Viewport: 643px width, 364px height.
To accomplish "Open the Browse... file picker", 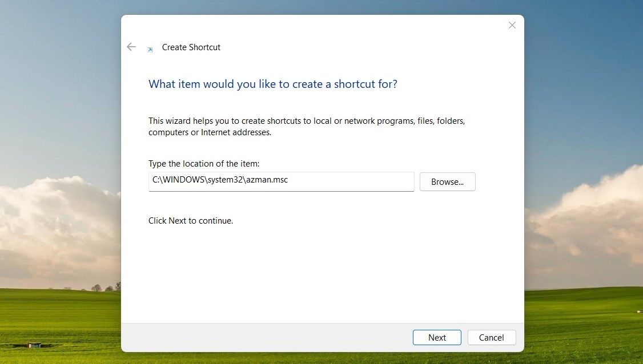I will [x=447, y=181].
